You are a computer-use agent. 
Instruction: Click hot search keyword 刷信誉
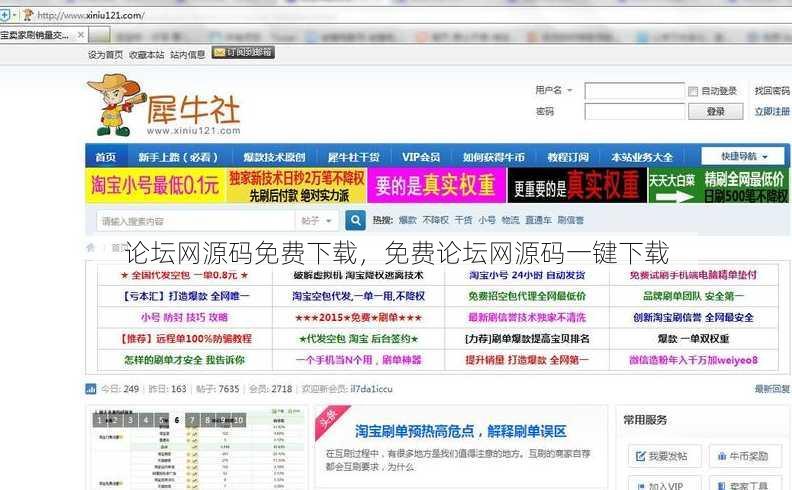tap(571, 220)
